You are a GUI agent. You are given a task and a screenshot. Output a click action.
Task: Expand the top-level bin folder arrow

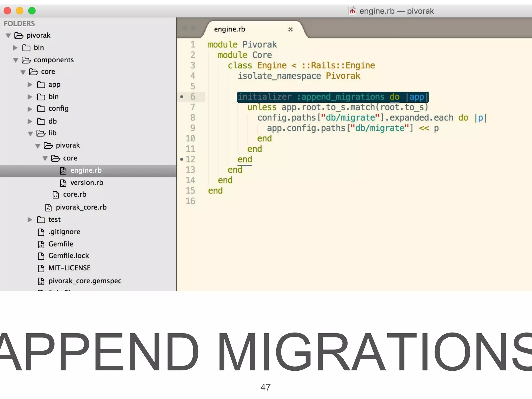click(x=15, y=48)
